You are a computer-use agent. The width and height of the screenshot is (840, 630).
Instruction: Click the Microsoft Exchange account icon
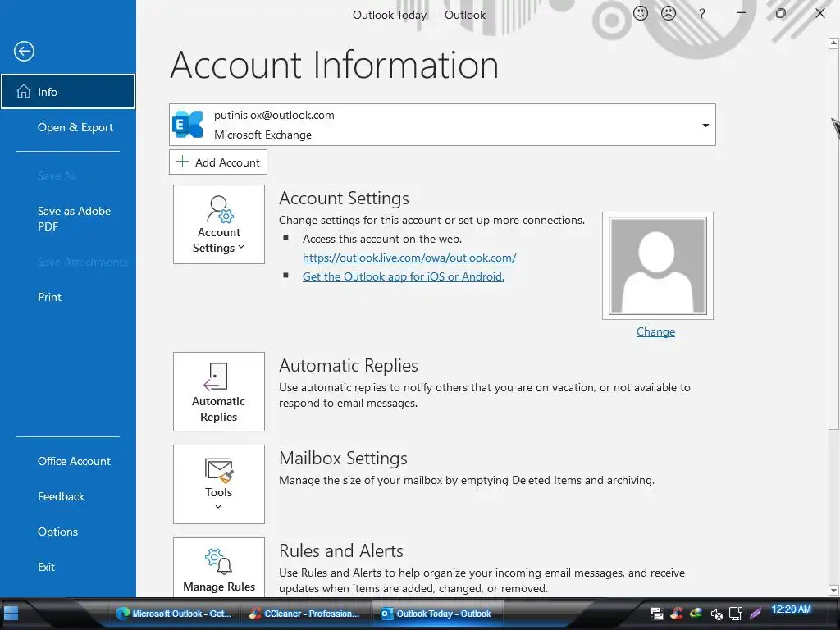[188, 125]
